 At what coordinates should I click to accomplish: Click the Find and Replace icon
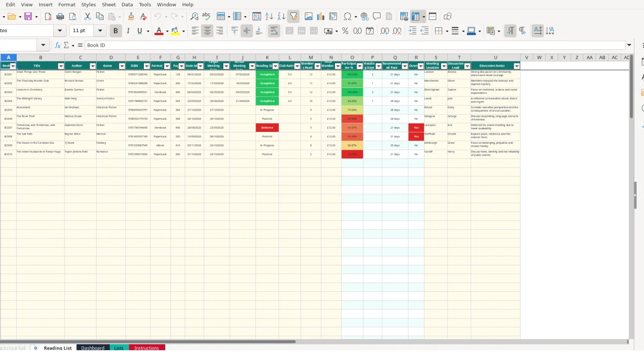(194, 17)
